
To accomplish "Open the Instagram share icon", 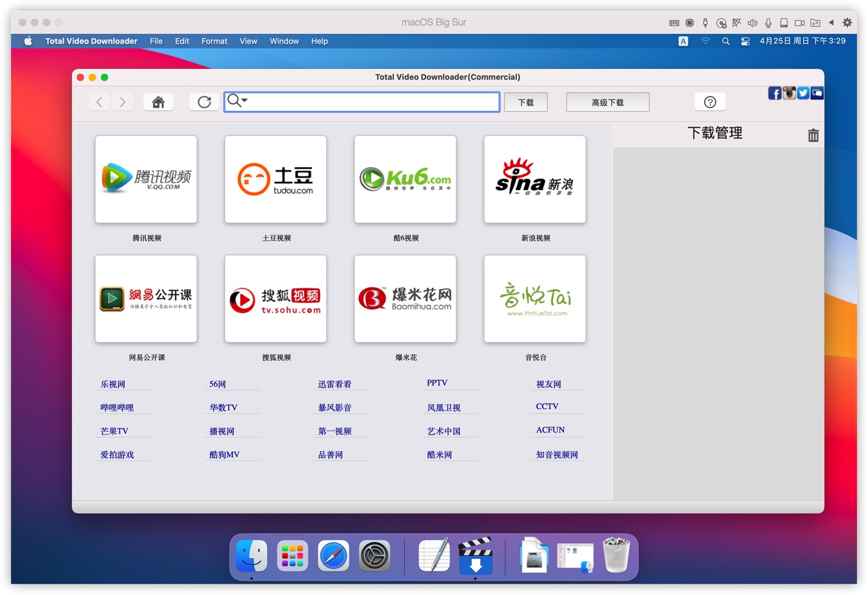I will pyautogui.click(x=789, y=93).
